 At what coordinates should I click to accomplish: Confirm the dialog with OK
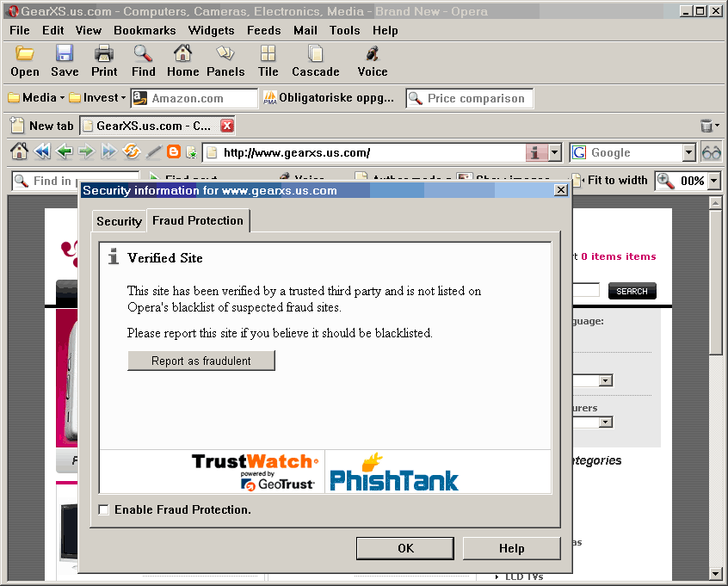pos(405,548)
